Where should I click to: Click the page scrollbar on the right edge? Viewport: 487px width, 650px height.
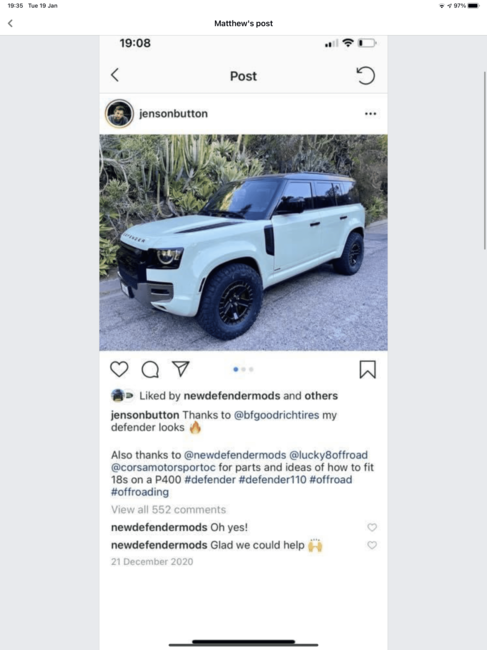coord(485,160)
